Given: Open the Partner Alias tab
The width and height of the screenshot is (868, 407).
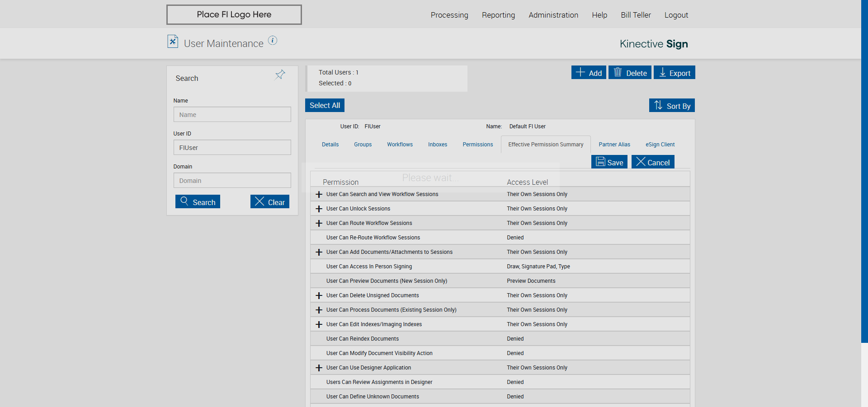Looking at the screenshot, I should point(614,145).
